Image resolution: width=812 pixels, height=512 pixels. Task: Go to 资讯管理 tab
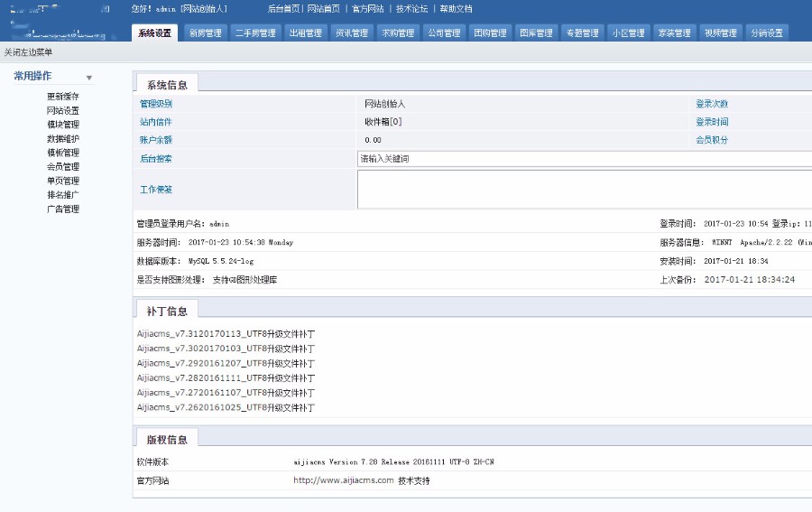[x=352, y=33]
